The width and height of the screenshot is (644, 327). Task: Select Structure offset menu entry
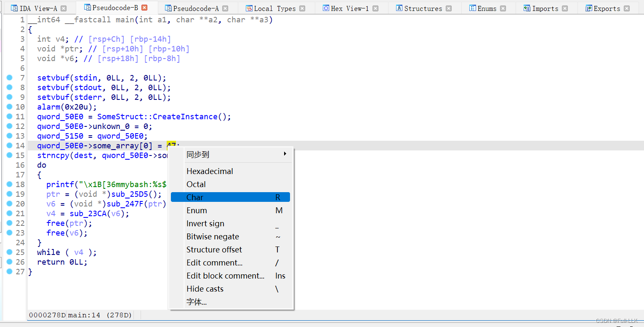click(x=230, y=249)
